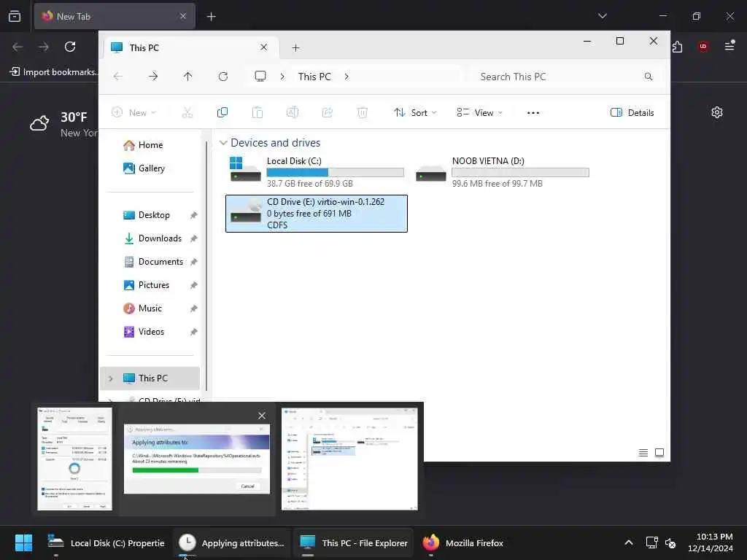
Task: Click the PC monitor icon in address bar
Action: (260, 77)
